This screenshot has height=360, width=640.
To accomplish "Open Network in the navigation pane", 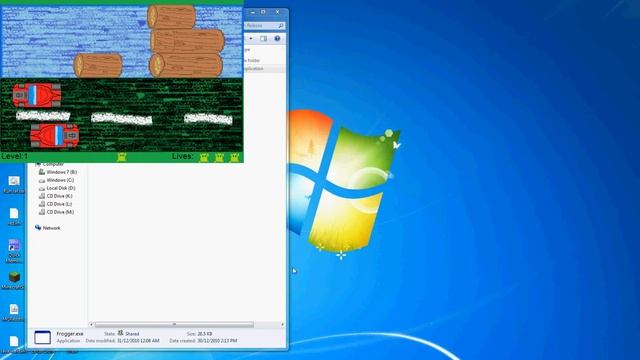I will coord(48,228).
